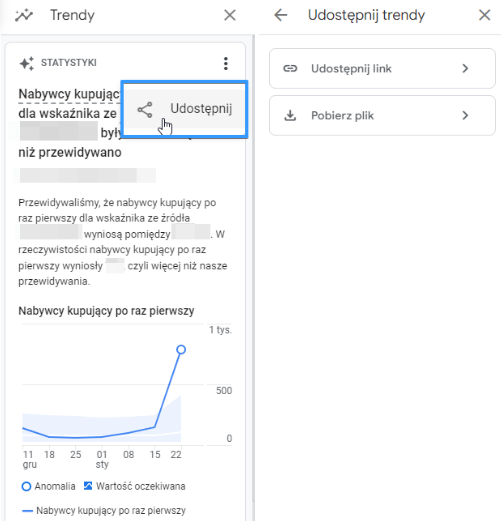Choose Udostępnij from the popup menu

[x=185, y=109]
